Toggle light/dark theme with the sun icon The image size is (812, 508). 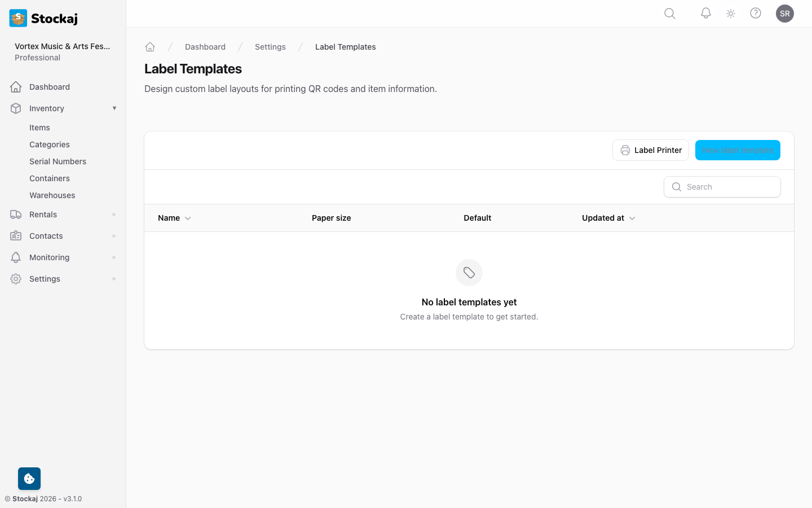click(x=730, y=13)
